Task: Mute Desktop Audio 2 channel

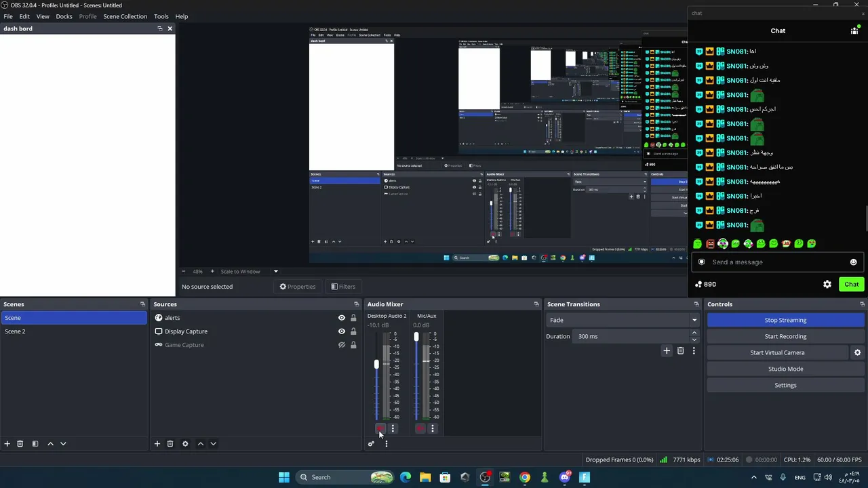Action: [x=380, y=428]
